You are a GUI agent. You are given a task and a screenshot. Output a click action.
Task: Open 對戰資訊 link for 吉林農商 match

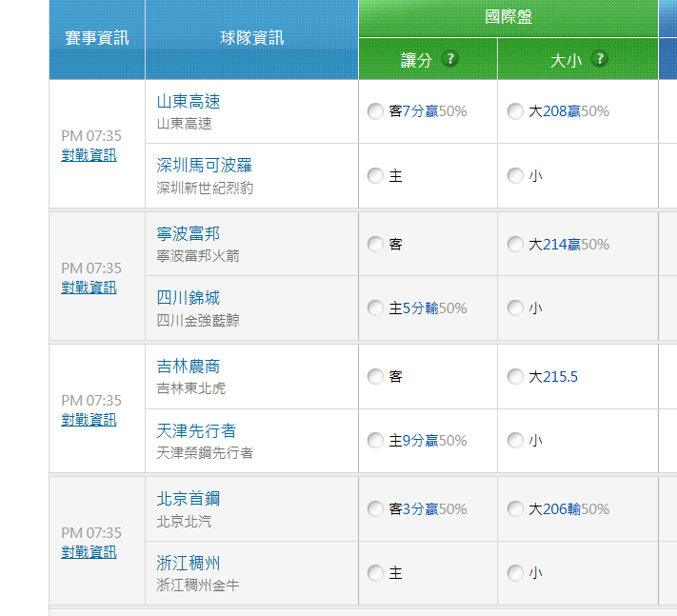pyautogui.click(x=89, y=420)
